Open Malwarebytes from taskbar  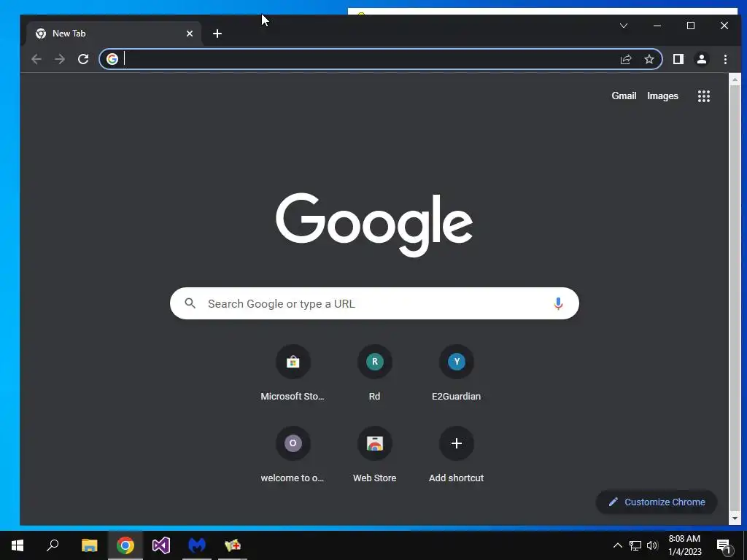coord(197,545)
